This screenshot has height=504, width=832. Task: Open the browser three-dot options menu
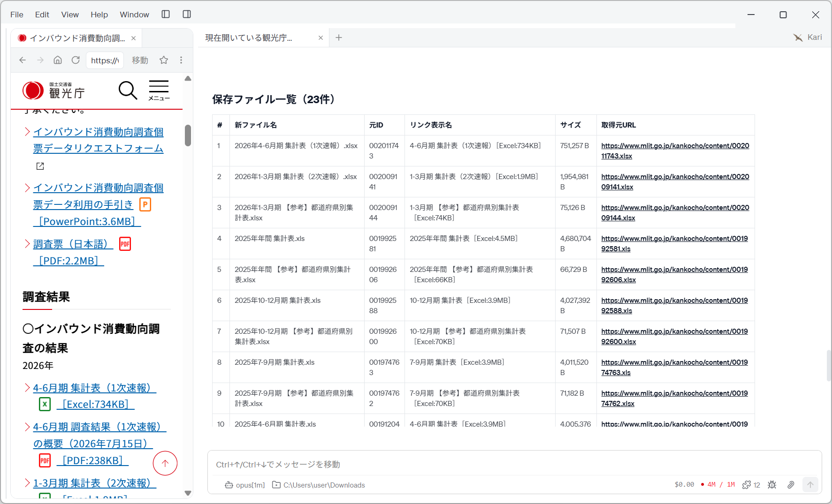point(181,60)
